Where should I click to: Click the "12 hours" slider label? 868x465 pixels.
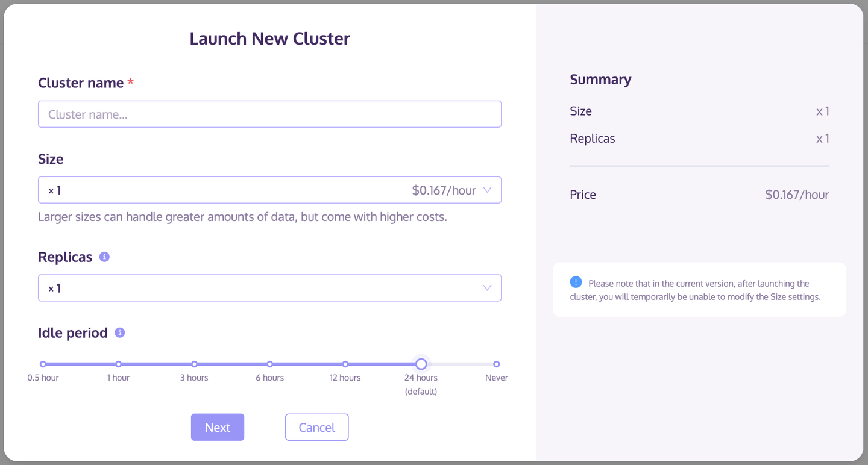click(345, 378)
